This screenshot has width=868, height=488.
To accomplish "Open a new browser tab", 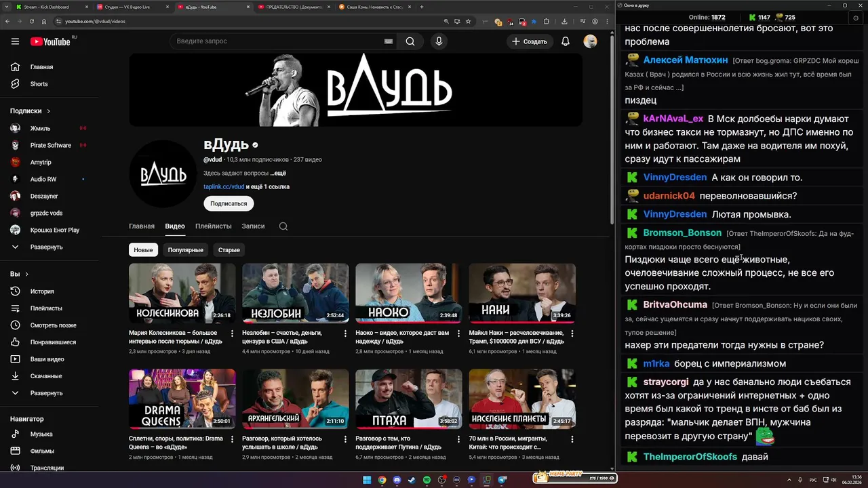I will pos(422,7).
